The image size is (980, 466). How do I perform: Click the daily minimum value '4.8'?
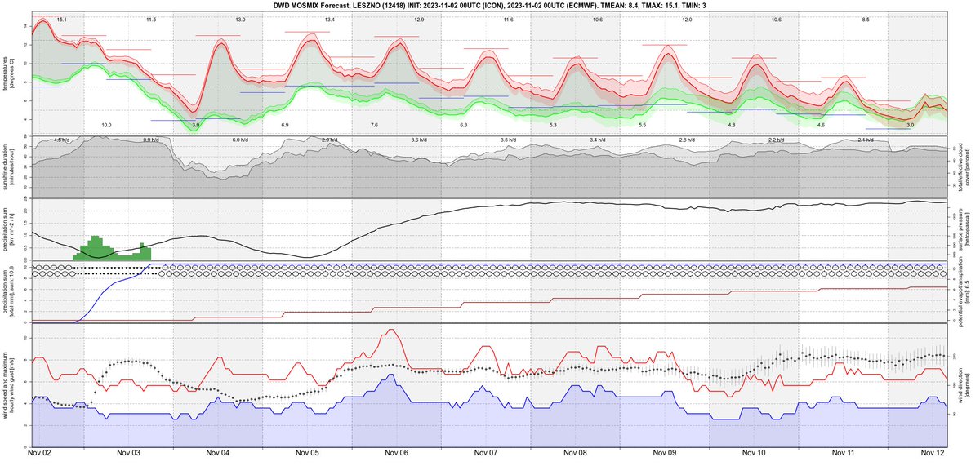tap(731, 125)
